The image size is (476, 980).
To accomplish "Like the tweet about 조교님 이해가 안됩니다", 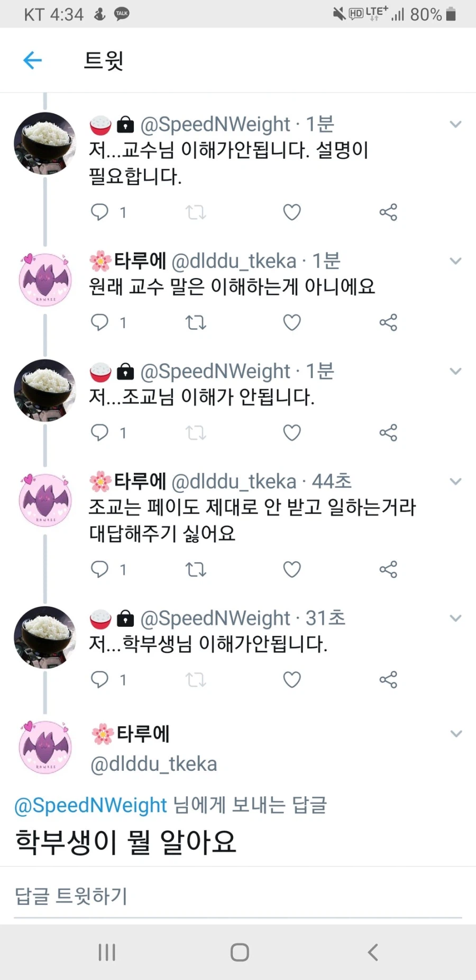I will pyautogui.click(x=291, y=432).
